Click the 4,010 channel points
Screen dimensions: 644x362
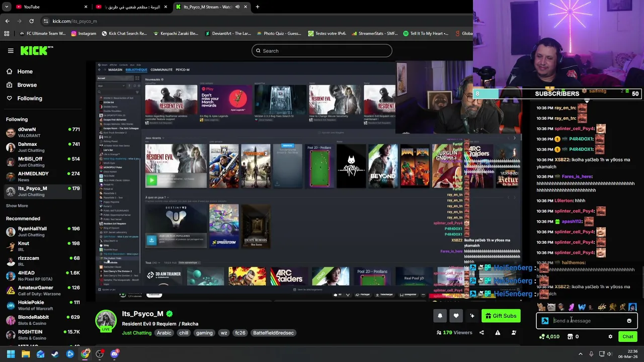tap(549, 337)
